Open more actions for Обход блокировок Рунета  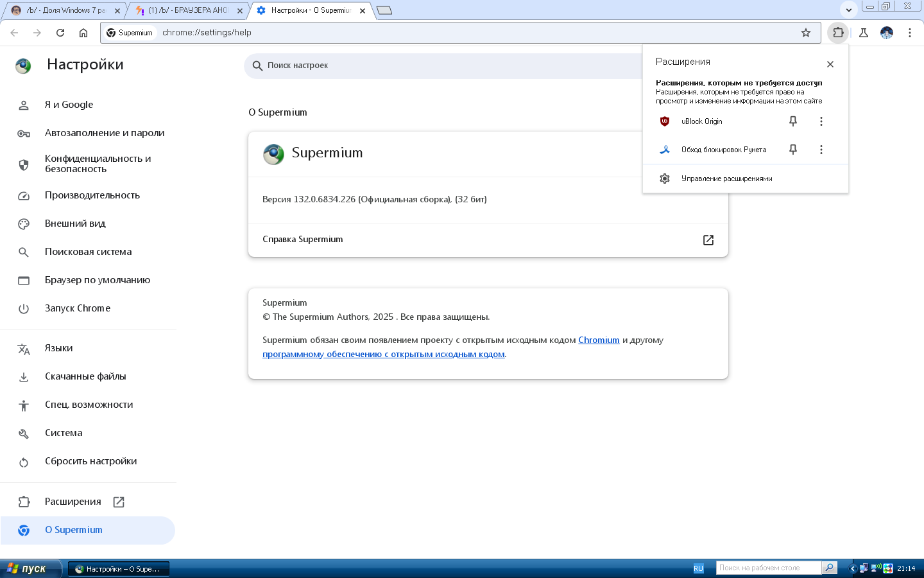(821, 150)
